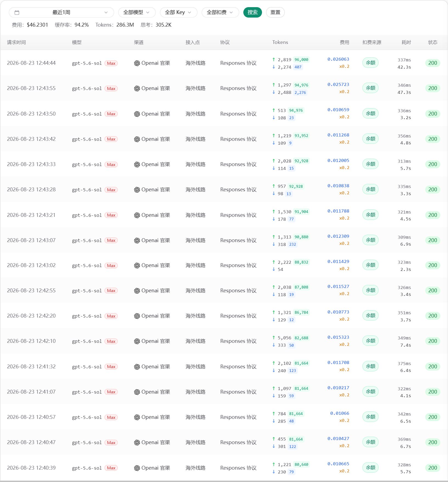Click the OpenAI logo in the 12:43:07 row

(137, 240)
